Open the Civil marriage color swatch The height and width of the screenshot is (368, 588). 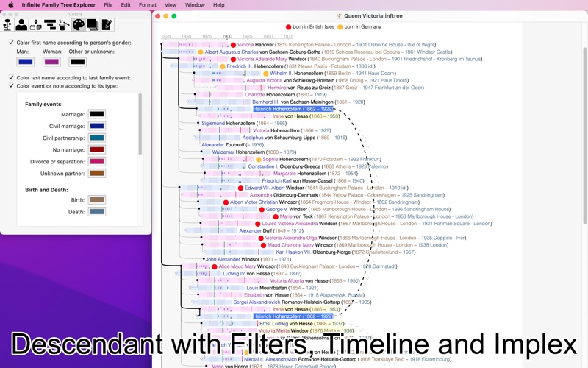[x=97, y=126]
